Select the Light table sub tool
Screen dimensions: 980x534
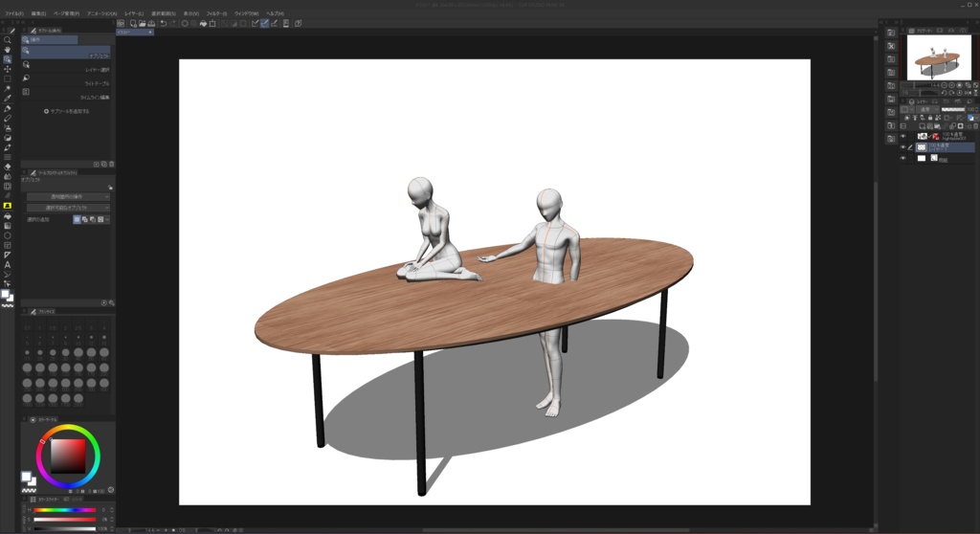click(66, 80)
